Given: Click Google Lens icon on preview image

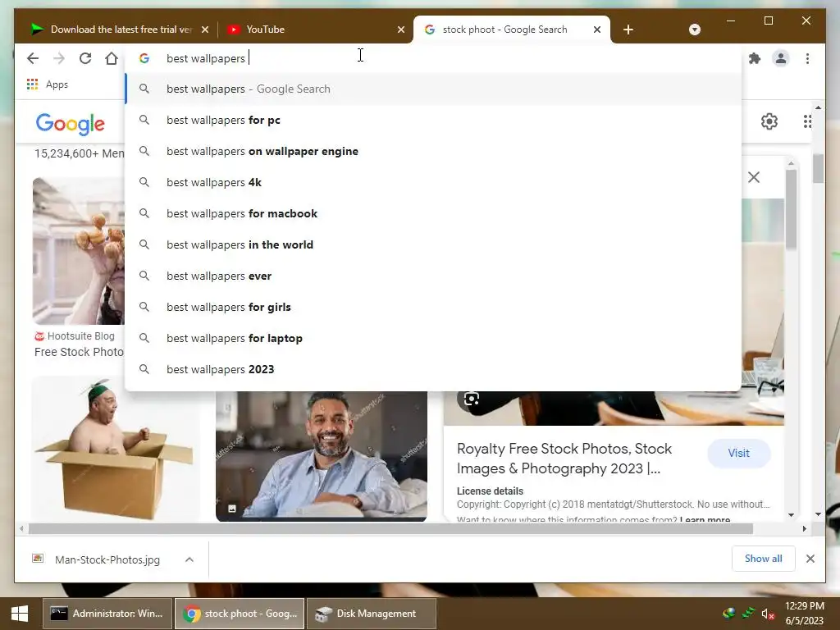Looking at the screenshot, I should (x=472, y=399).
